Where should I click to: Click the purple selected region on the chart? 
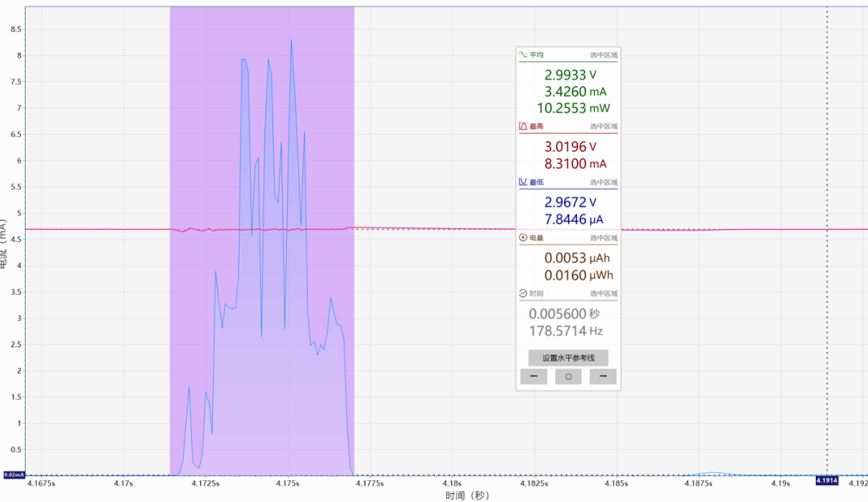coord(262,241)
